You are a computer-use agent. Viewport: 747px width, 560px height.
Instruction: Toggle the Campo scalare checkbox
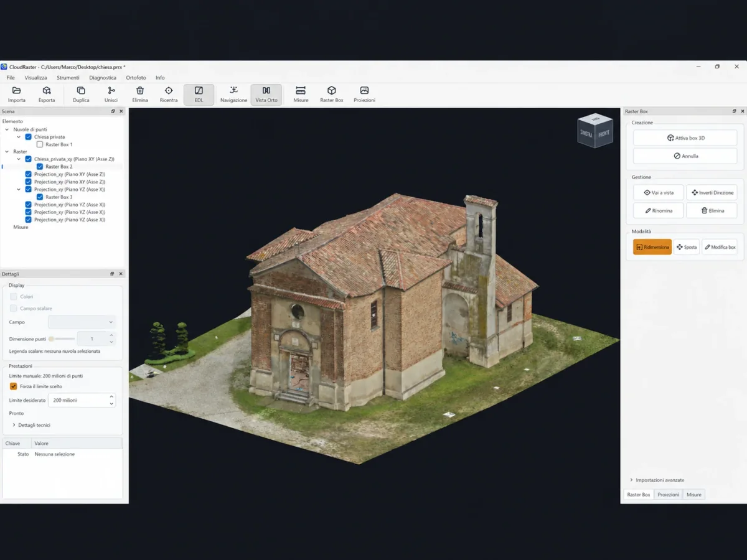tap(14, 309)
